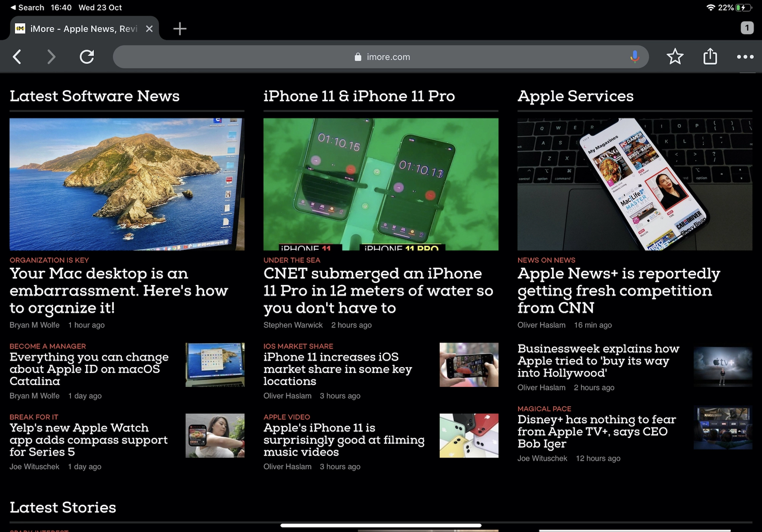This screenshot has height=532, width=762.
Task: Open iOS market share article thumbnail
Action: click(x=469, y=365)
